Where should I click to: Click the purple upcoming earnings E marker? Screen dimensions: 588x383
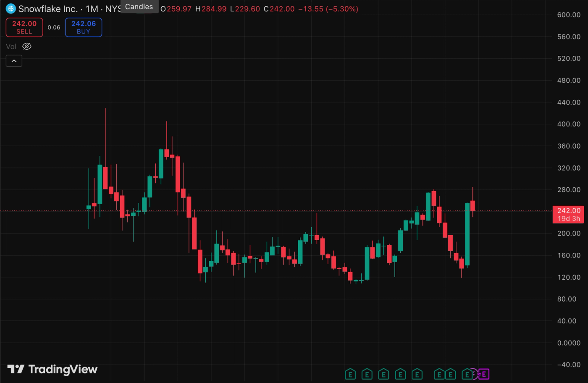coord(484,374)
